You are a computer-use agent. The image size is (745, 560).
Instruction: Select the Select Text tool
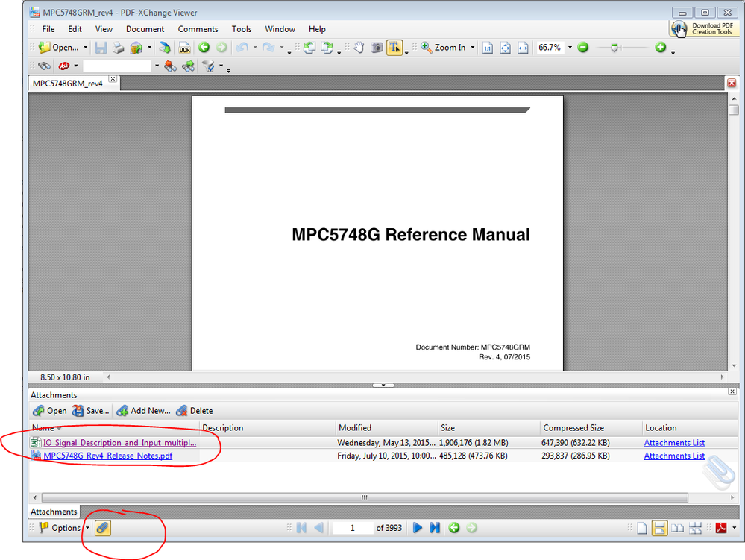click(394, 48)
